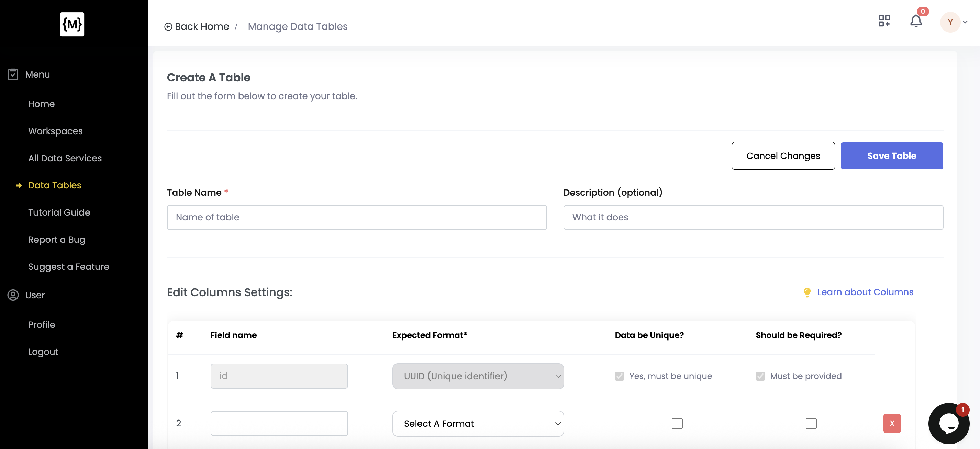The image size is (980, 449).
Task: Click the lightbulb icon near Learn about Columns
Action: click(x=807, y=292)
